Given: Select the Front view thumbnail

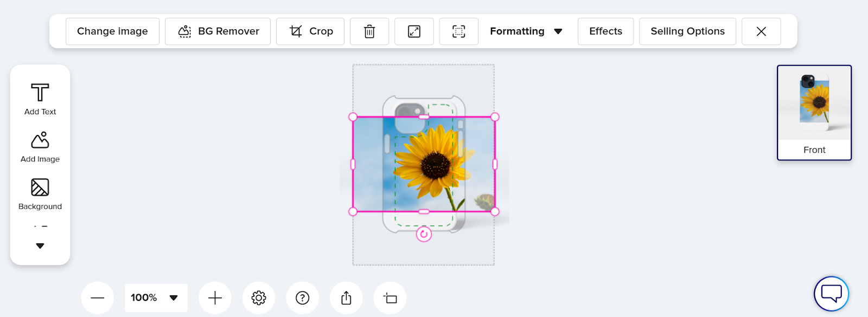Looking at the screenshot, I should (x=814, y=113).
